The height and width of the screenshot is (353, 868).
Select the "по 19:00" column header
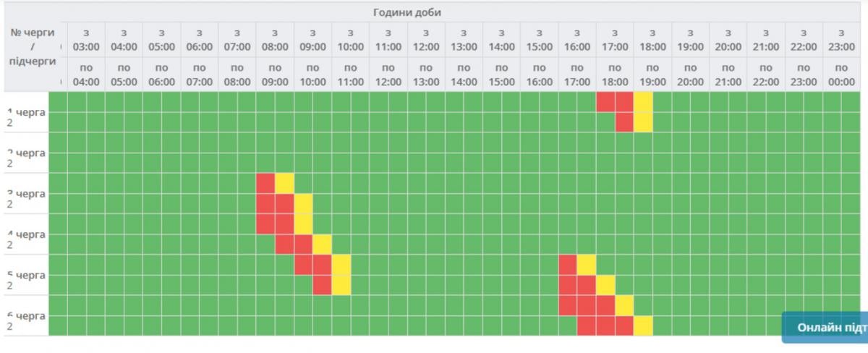point(652,75)
